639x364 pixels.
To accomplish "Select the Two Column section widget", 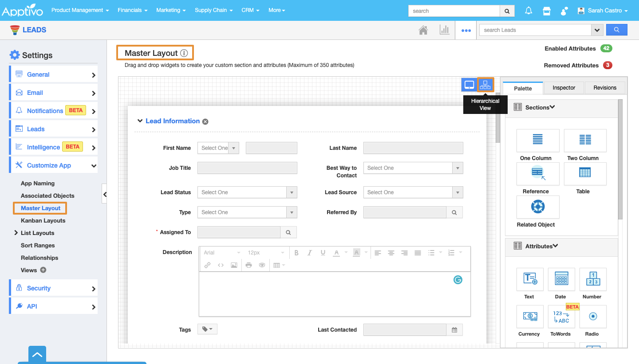I will point(585,141).
